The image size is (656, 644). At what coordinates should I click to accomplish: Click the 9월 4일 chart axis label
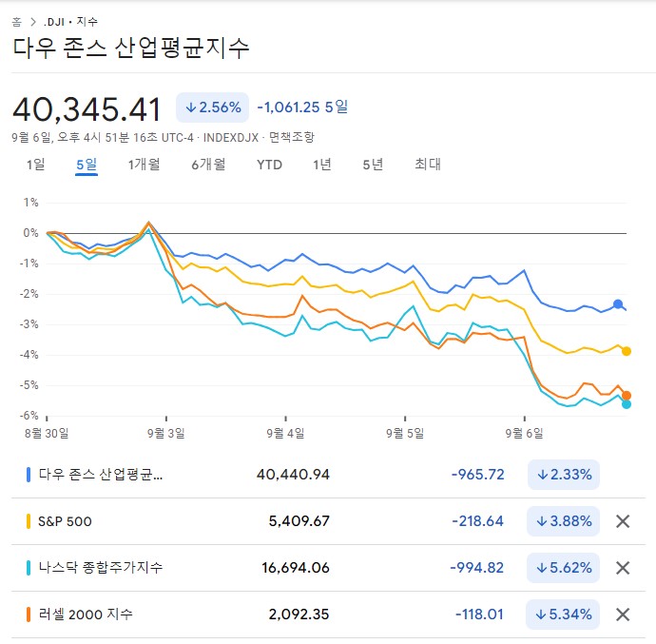[286, 433]
